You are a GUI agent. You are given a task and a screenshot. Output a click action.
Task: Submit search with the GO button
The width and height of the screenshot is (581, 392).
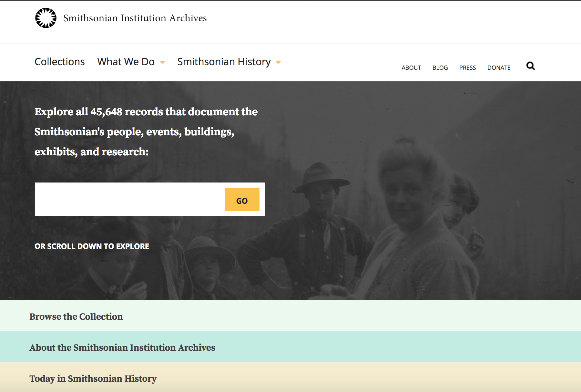242,200
